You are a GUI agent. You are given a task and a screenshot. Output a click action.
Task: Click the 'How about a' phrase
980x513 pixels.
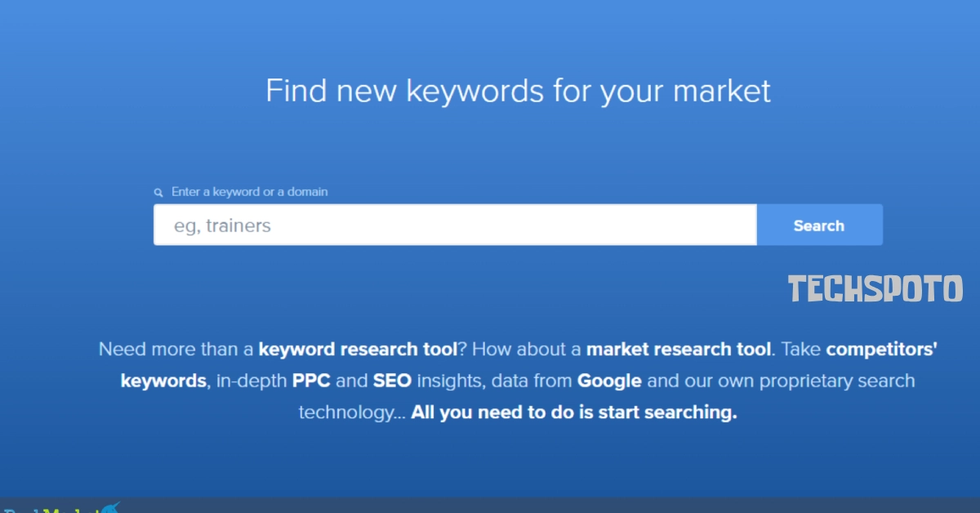[x=527, y=350]
